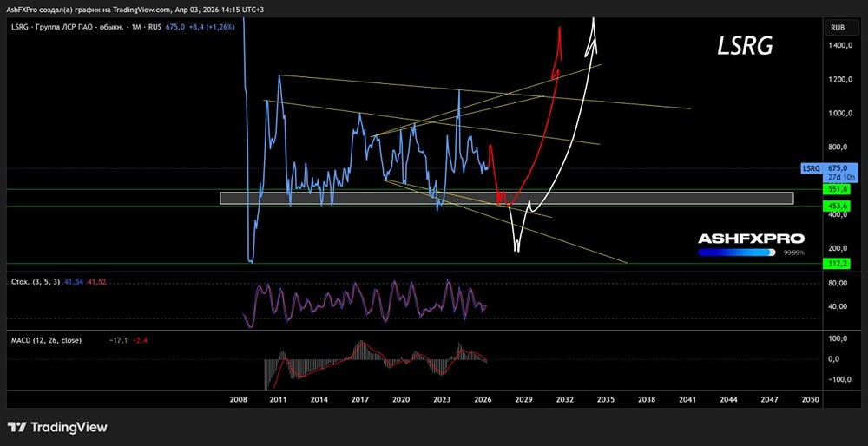Viewport: 868px width, 446px height.
Task: Click the green 112,2 price label
Action: pyautogui.click(x=838, y=264)
